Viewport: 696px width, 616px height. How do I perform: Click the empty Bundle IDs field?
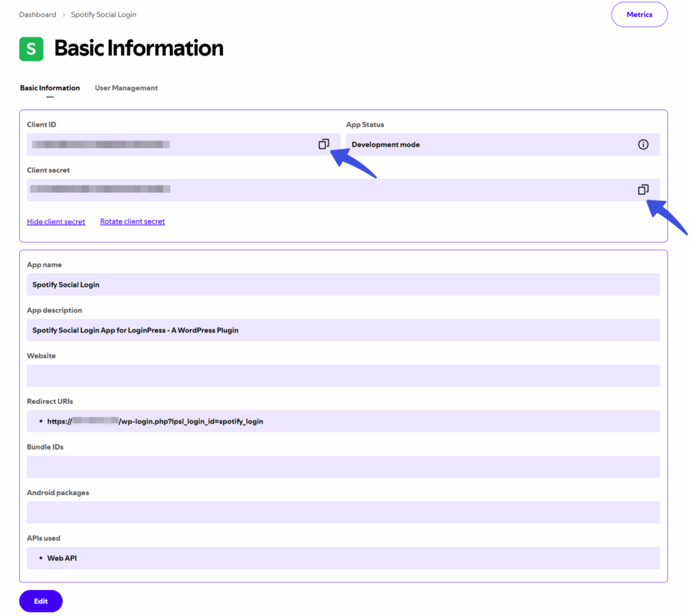pyautogui.click(x=343, y=467)
